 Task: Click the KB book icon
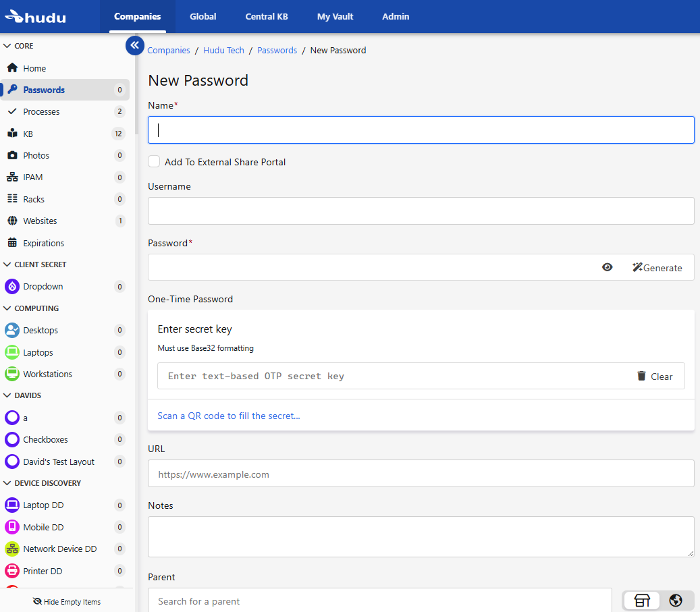coord(13,133)
